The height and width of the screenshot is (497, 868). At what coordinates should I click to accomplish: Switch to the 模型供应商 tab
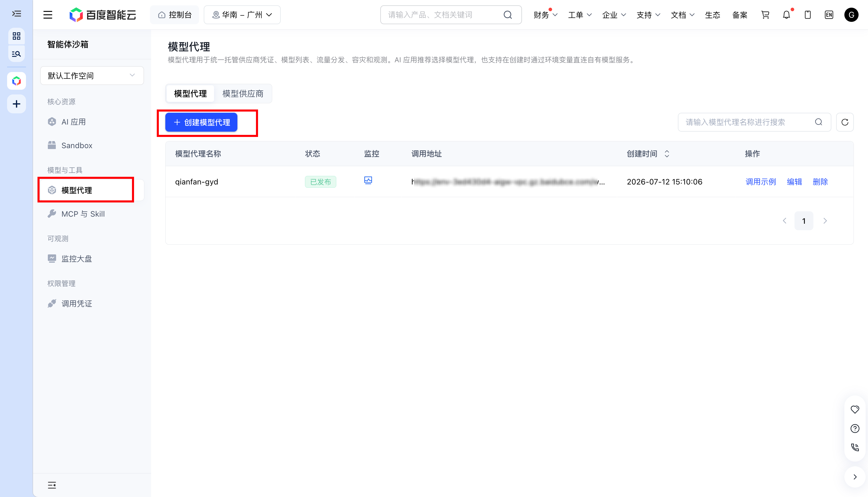243,94
